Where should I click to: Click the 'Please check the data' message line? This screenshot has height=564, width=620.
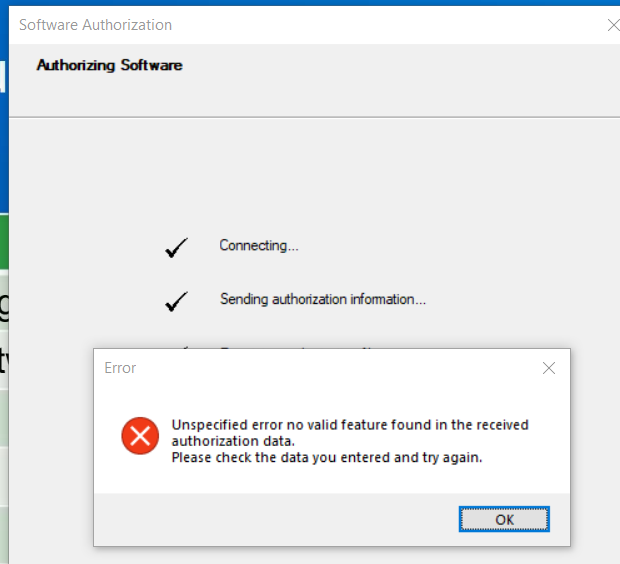327,458
